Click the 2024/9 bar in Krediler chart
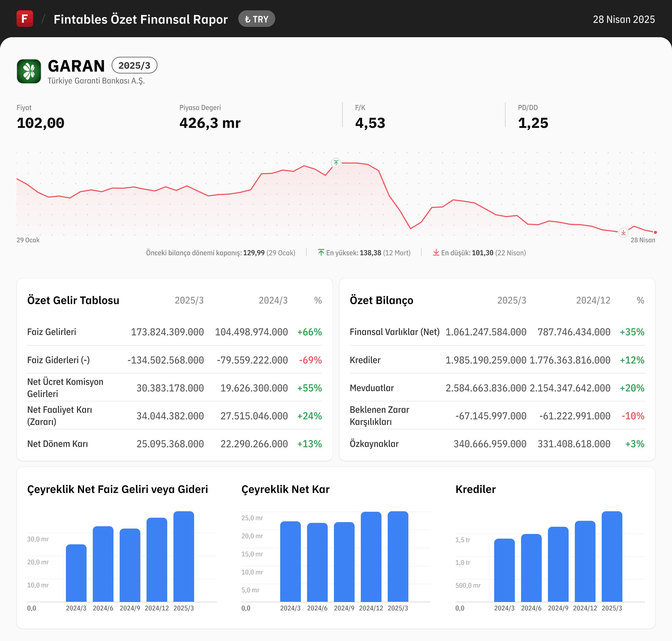Viewport: 672px width, 641px height. click(x=558, y=564)
